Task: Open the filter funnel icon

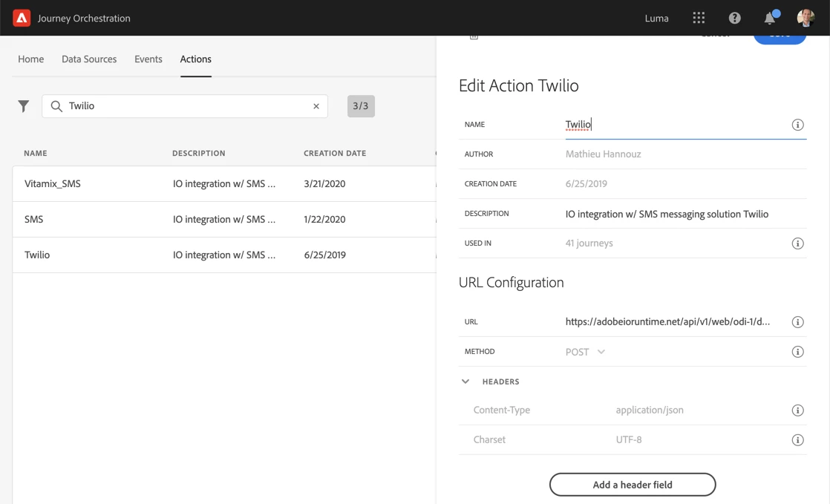Action: coord(23,106)
